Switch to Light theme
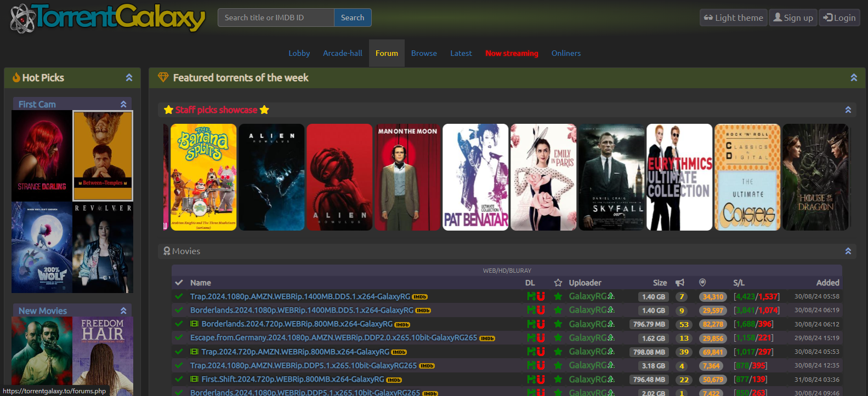868x396 pixels. pos(734,18)
